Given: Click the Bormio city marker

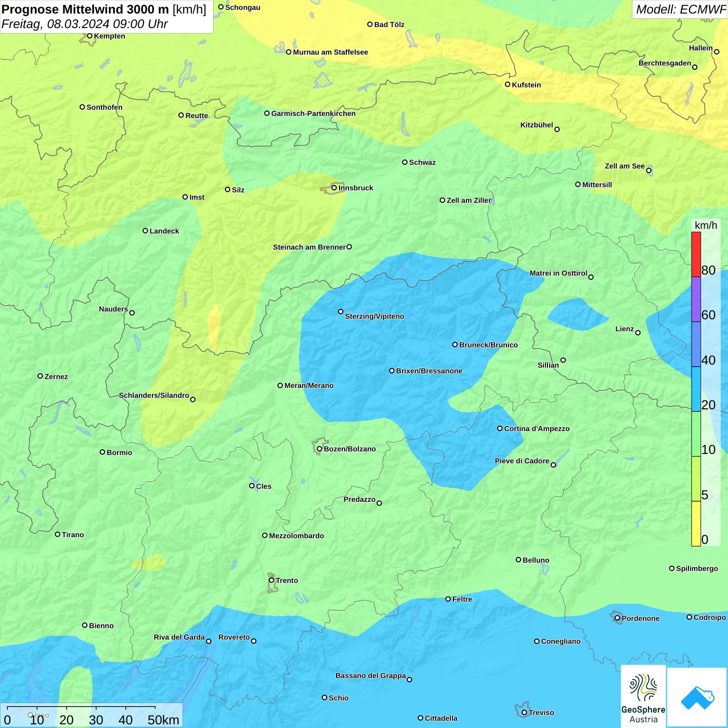Looking at the screenshot, I should point(102,452).
